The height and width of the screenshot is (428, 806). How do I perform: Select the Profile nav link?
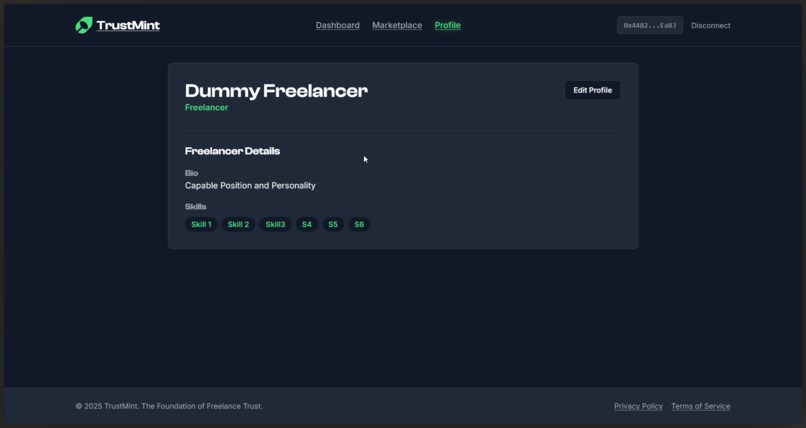[448, 25]
